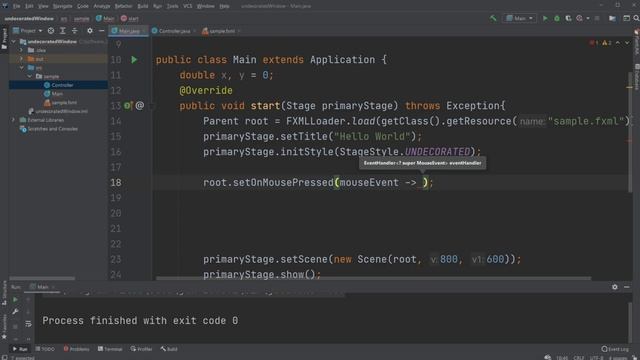This screenshot has width=640, height=360.
Task: Open the VCS menu
Action: click(187, 6)
